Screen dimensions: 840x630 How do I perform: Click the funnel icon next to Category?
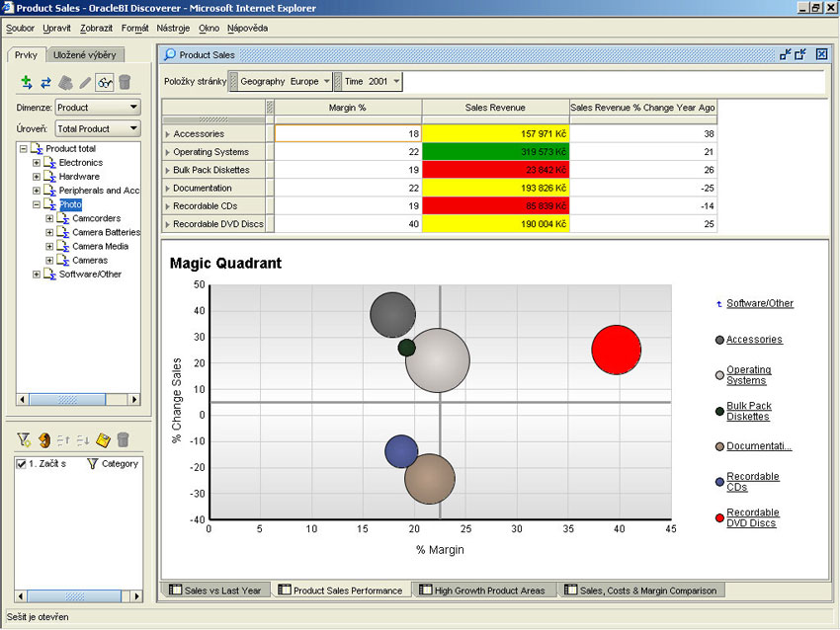click(92, 463)
